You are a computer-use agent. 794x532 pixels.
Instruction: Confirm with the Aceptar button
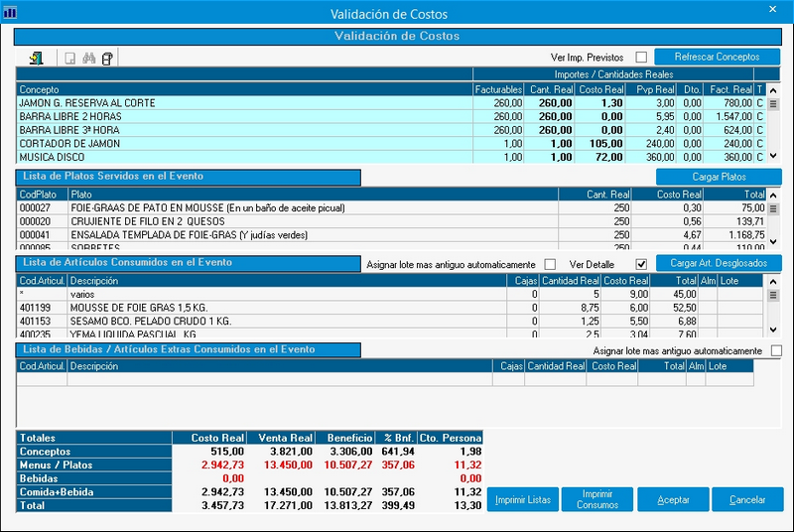pos(673,499)
